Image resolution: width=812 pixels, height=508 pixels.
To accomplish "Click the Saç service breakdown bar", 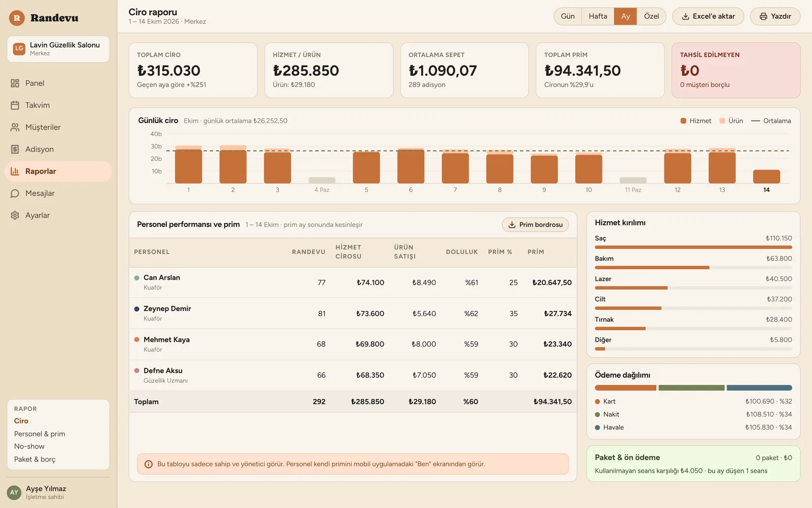I will (693, 247).
